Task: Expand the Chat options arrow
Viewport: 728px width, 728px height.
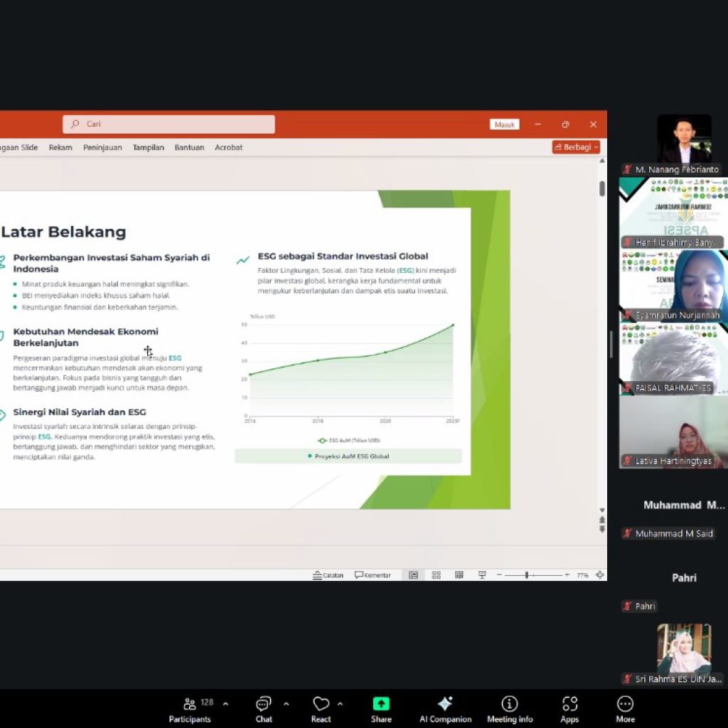Action: tap(286, 704)
